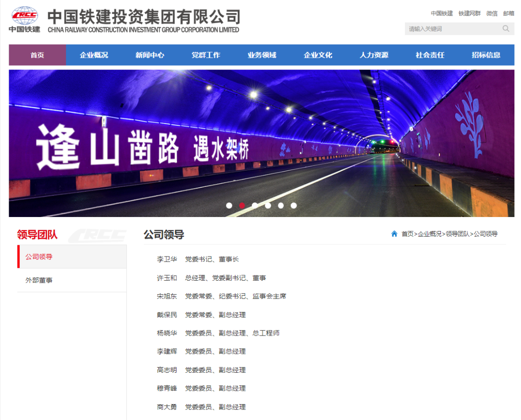Click inside the keyword search input box

click(x=449, y=28)
